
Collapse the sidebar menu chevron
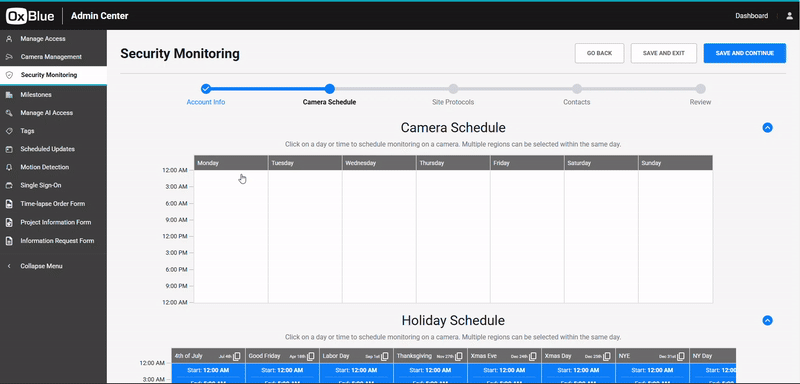coord(9,266)
